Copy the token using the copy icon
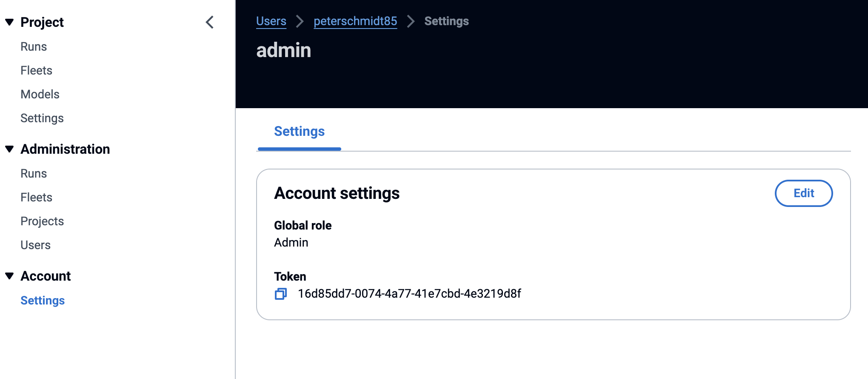Image resolution: width=868 pixels, height=379 pixels. click(281, 294)
